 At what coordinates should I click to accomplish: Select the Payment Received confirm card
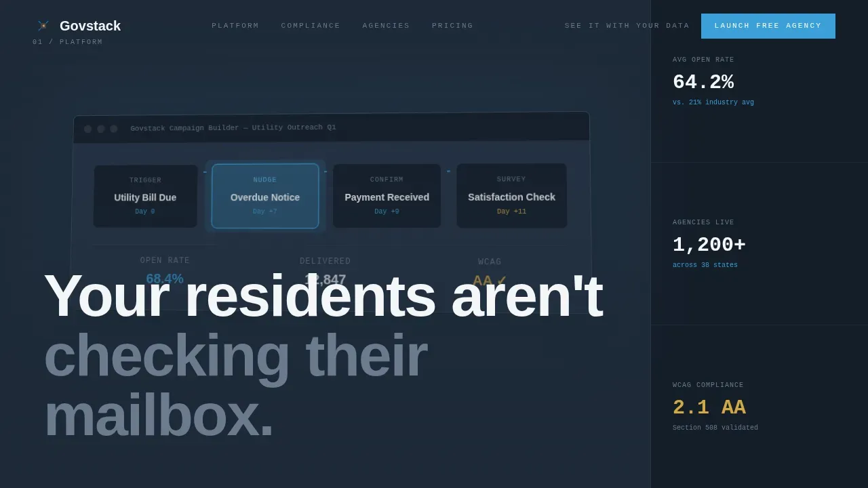pos(387,196)
